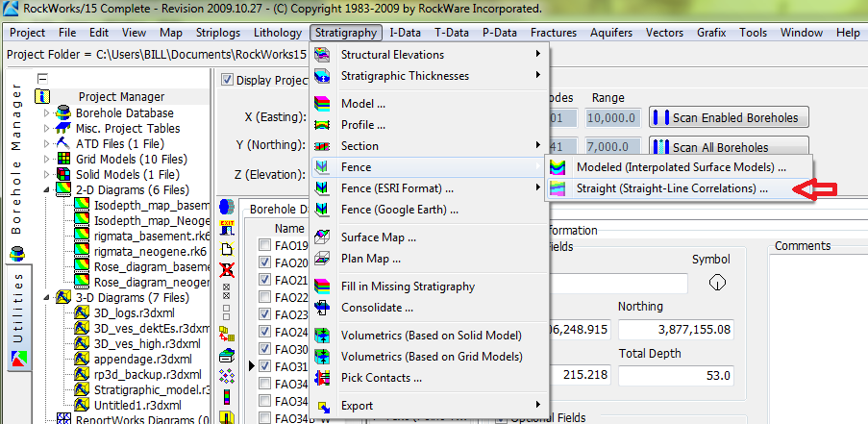Click the Grid Models grid icon
Viewport: 868px width, 424px height.
[63, 160]
